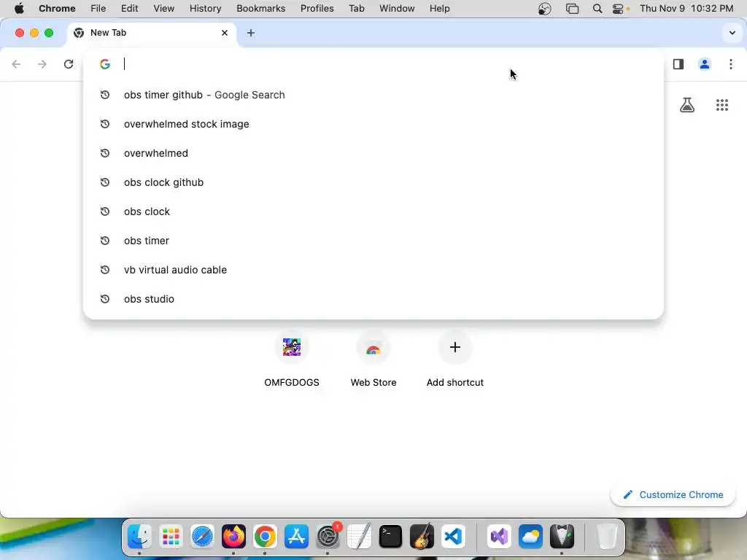
Task: Open the Chrome application menu
Action: (x=57, y=9)
